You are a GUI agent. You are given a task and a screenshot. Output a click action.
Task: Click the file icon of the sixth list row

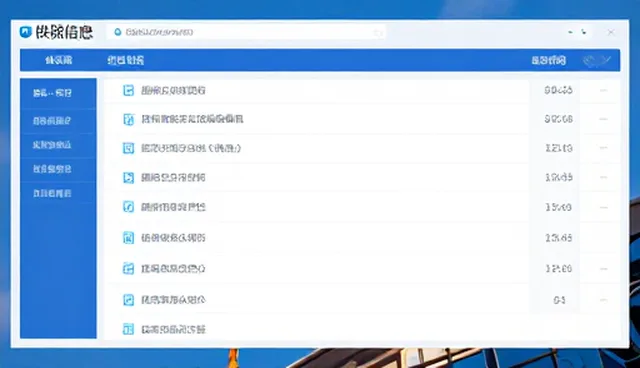(128, 237)
